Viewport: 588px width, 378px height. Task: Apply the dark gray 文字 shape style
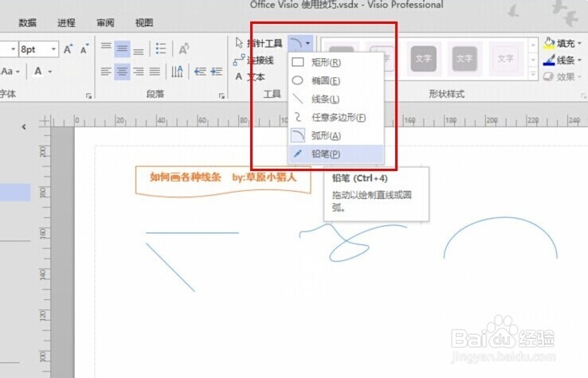pos(423,59)
